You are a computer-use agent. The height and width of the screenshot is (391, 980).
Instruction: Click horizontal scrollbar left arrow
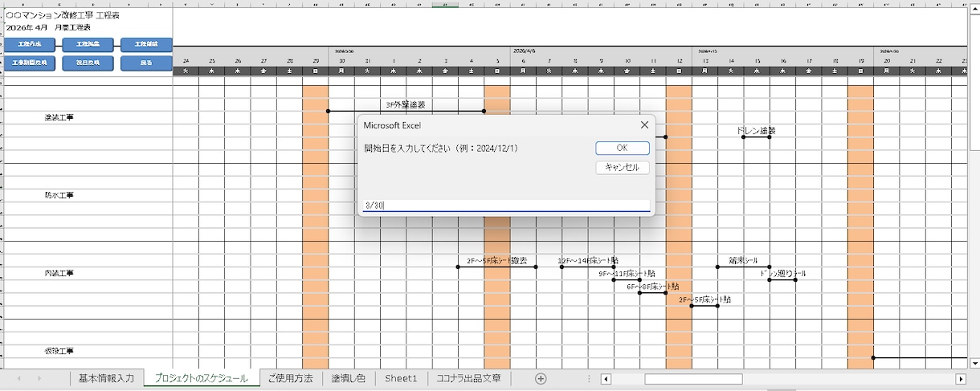point(606,379)
